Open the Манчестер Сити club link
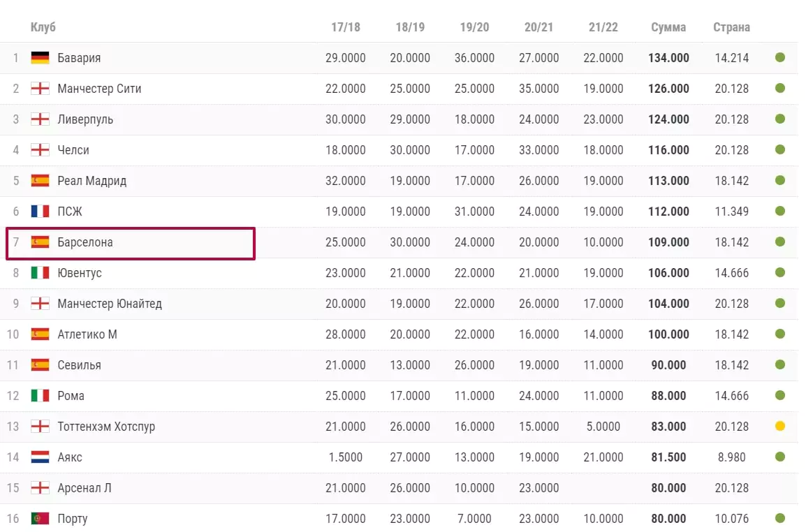The image size is (806, 532). coord(99,89)
